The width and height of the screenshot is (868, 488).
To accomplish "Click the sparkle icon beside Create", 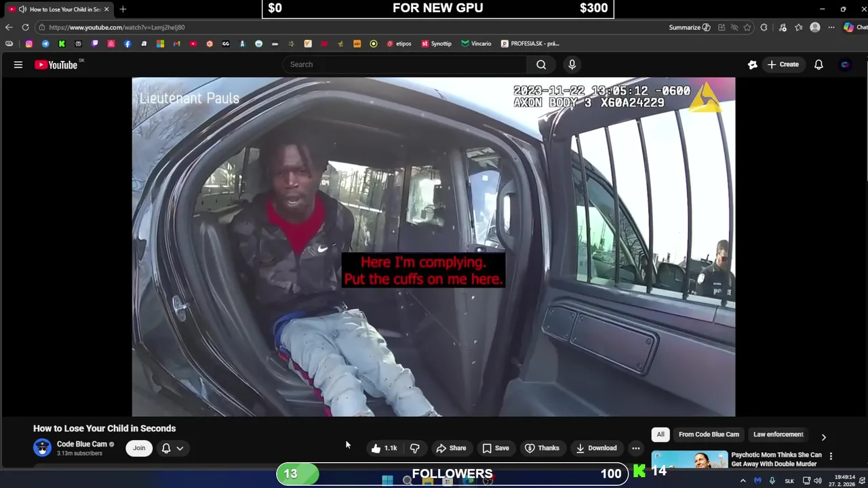I will (752, 64).
